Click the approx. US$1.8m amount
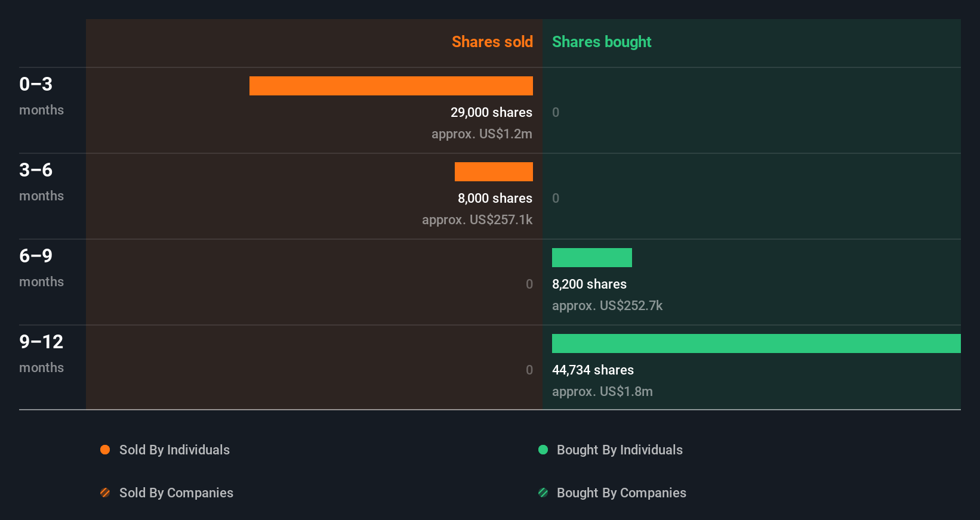Screen dimensions: 980x520 click(602, 391)
